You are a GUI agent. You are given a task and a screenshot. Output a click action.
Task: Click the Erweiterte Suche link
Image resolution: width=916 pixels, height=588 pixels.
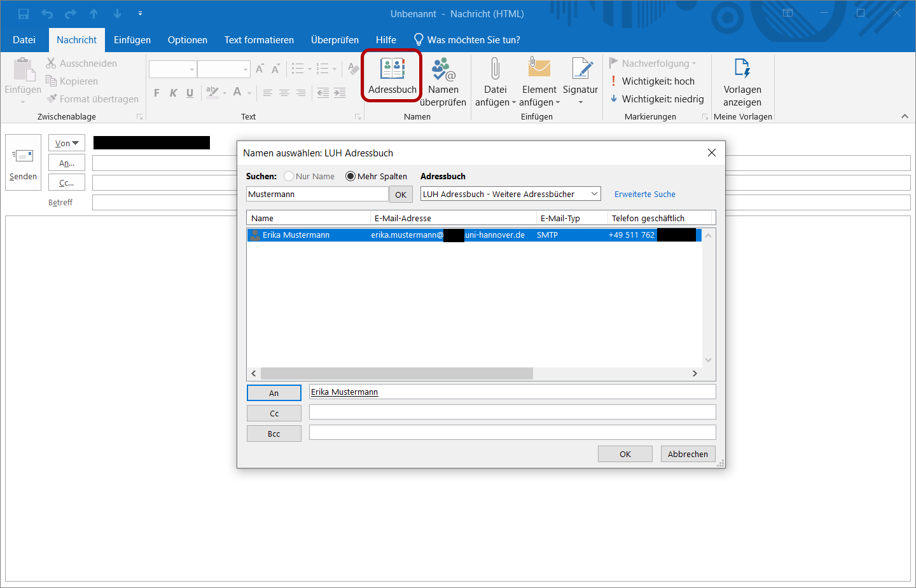[645, 194]
